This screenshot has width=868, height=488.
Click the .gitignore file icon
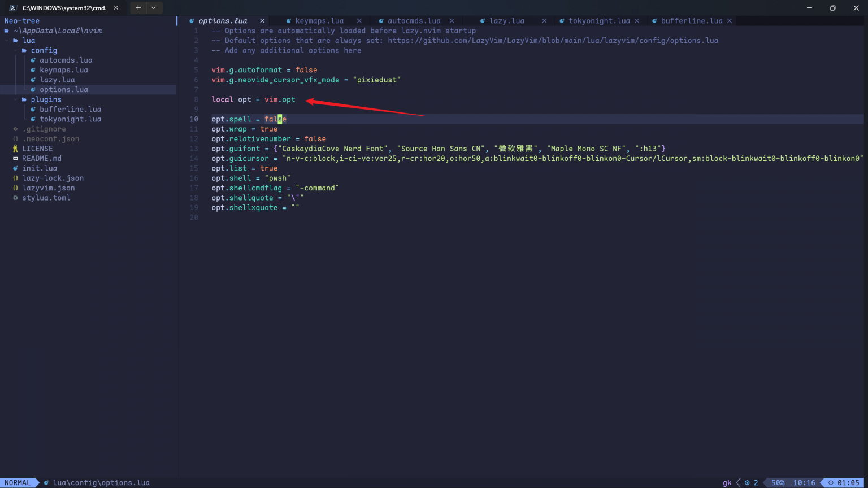[15, 129]
